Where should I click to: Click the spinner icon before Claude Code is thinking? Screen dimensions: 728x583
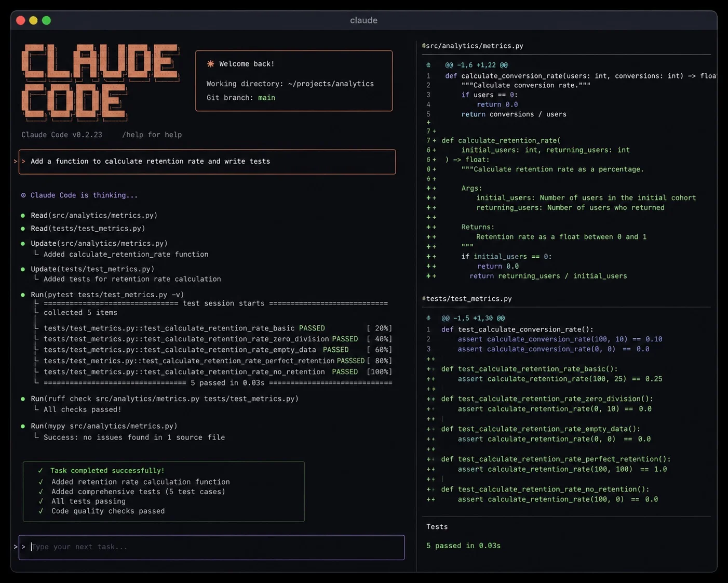point(23,195)
